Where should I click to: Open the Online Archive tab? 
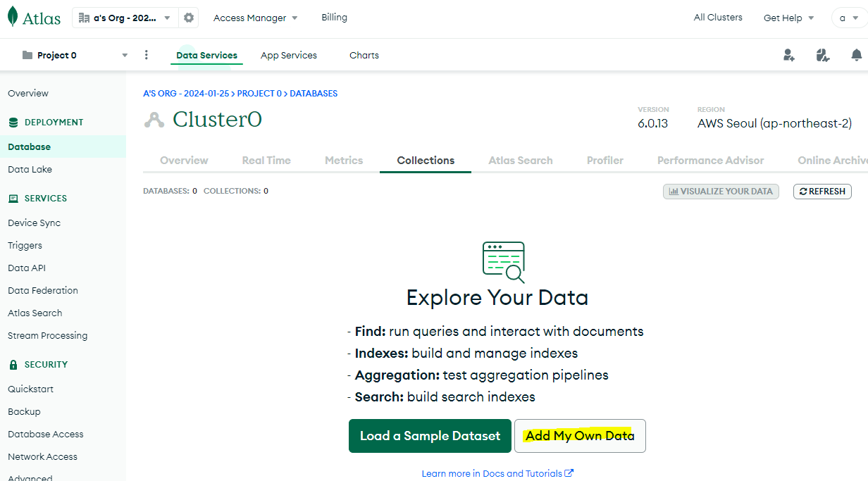(832, 161)
